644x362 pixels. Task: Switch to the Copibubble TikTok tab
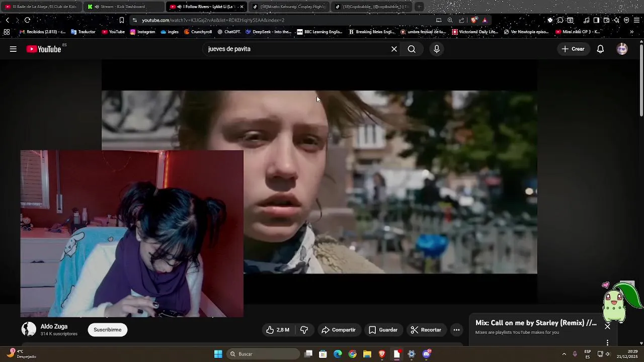371,7
